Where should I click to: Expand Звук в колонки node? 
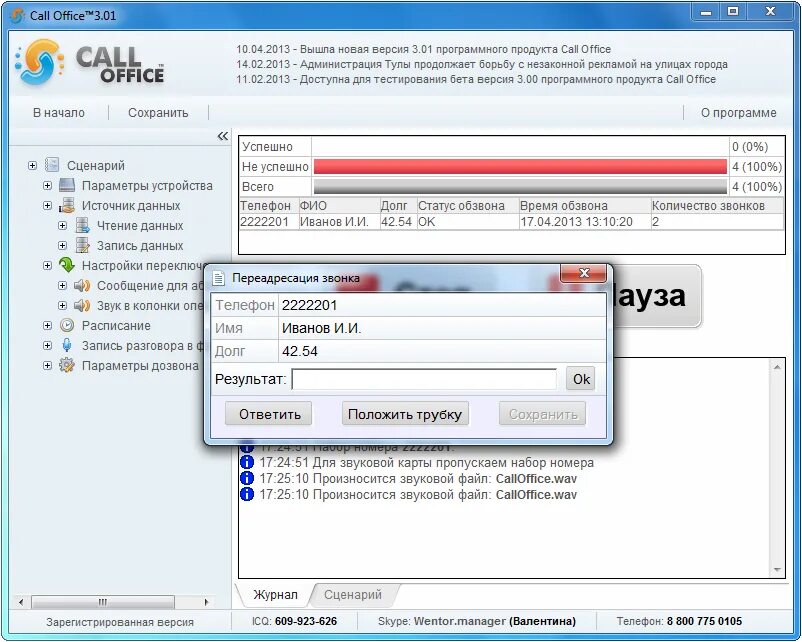62,305
